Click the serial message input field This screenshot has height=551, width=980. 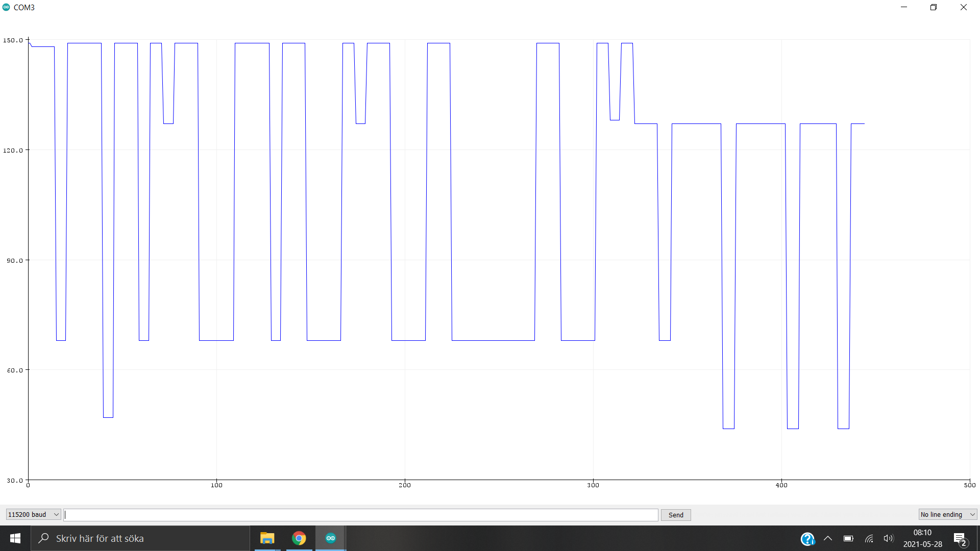coord(361,515)
